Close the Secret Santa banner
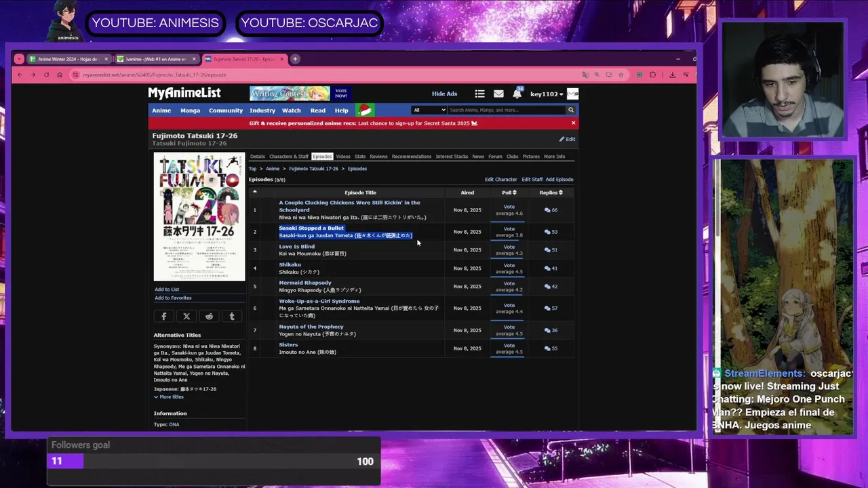868x488 pixels. [573, 123]
